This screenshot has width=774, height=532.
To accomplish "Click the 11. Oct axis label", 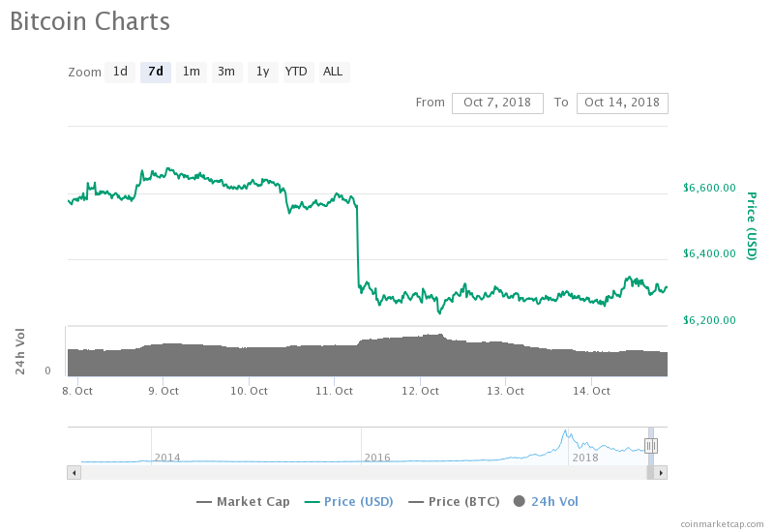I will click(334, 392).
